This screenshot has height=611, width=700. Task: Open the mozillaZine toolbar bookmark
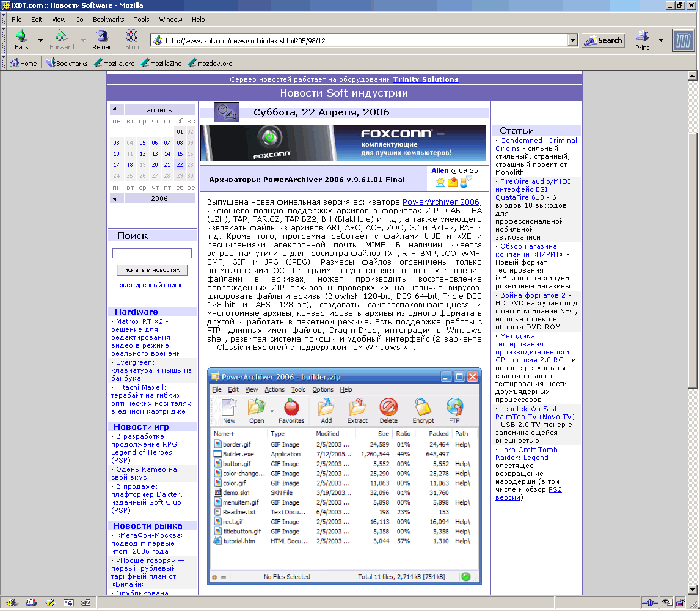[161, 63]
